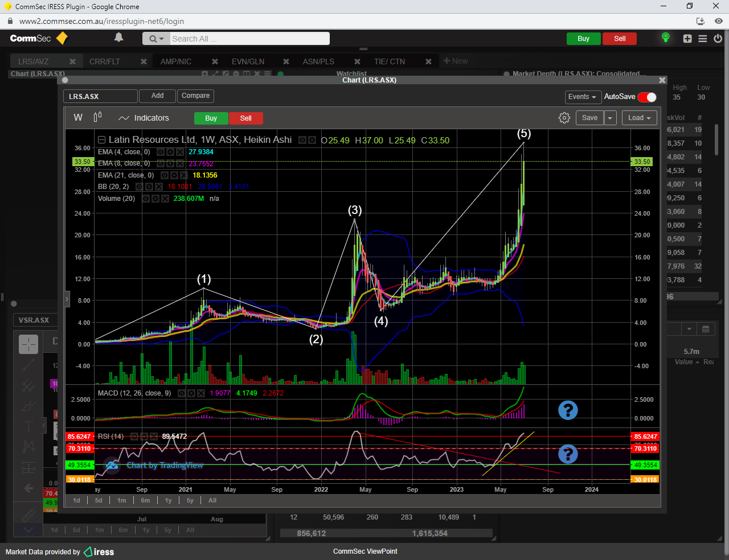Viewport: 729px width, 560px height.
Task: Click the green lightbulb icon in header
Action: click(x=665, y=38)
